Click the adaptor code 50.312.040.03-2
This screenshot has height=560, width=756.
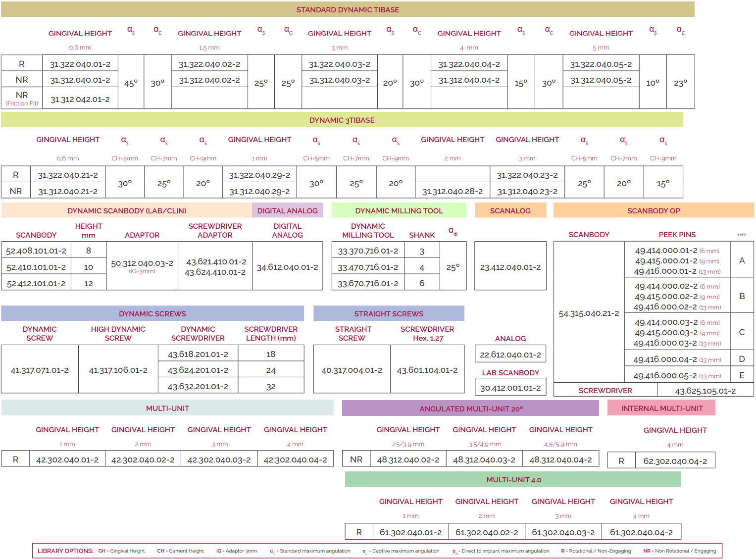142,263
